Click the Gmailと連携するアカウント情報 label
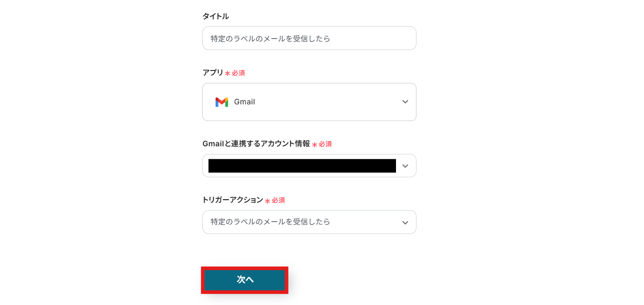 click(256, 143)
